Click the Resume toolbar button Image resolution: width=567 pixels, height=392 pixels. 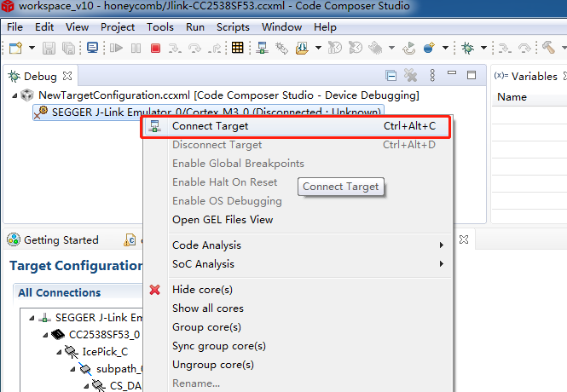point(116,48)
